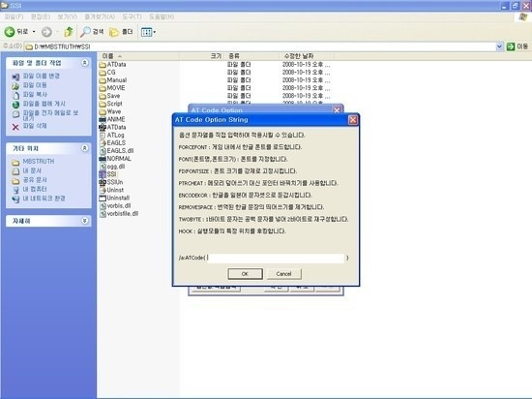Open the Tools menu
The image size is (532, 399).
132,16
